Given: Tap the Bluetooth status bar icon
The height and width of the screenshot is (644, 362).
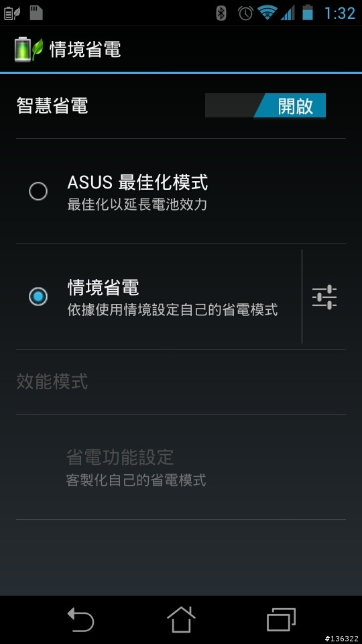Looking at the screenshot, I should point(221,13).
